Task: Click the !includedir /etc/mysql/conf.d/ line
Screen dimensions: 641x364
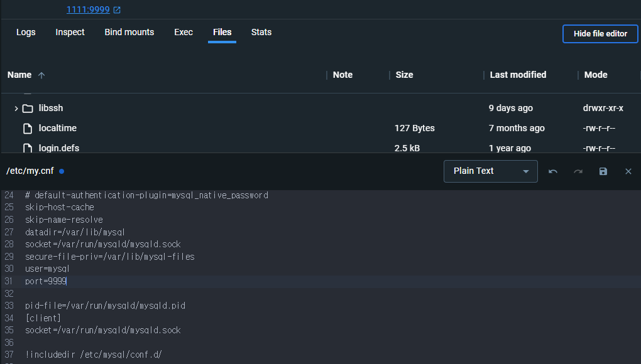Action: click(x=93, y=355)
